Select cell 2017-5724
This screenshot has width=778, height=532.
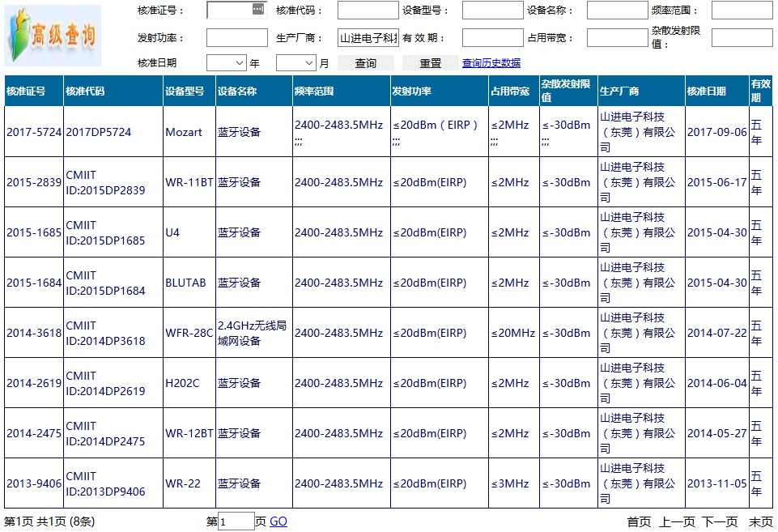[34, 132]
